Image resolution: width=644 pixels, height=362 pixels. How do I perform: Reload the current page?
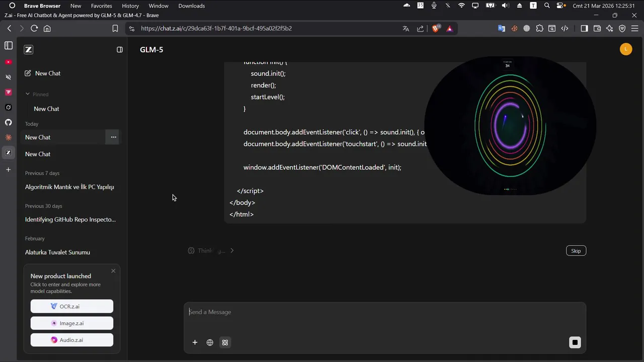(34, 29)
